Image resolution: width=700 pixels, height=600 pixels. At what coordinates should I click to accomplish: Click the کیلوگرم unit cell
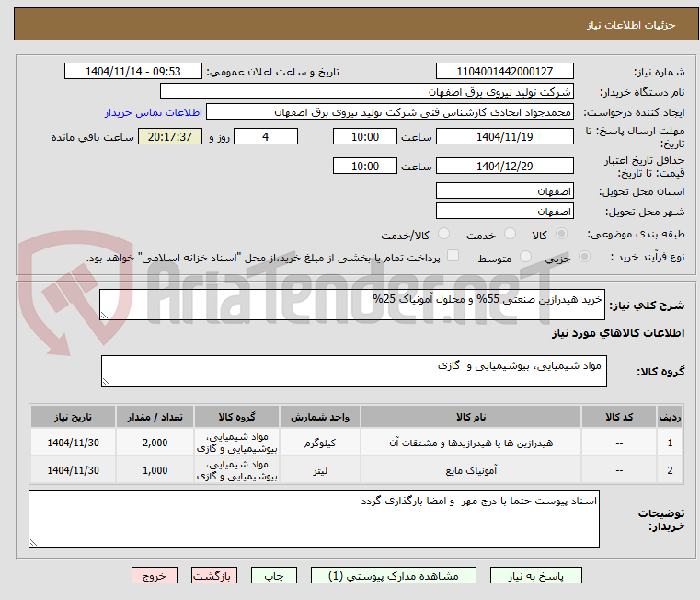(x=319, y=443)
